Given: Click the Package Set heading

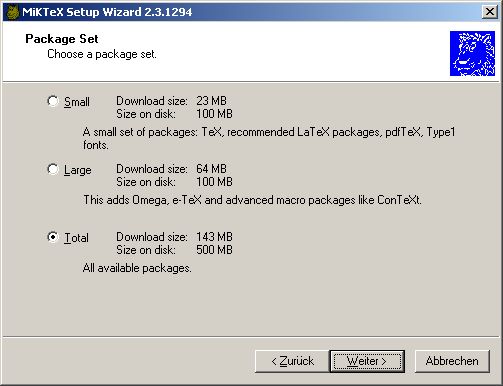Looking at the screenshot, I should click(x=62, y=39).
